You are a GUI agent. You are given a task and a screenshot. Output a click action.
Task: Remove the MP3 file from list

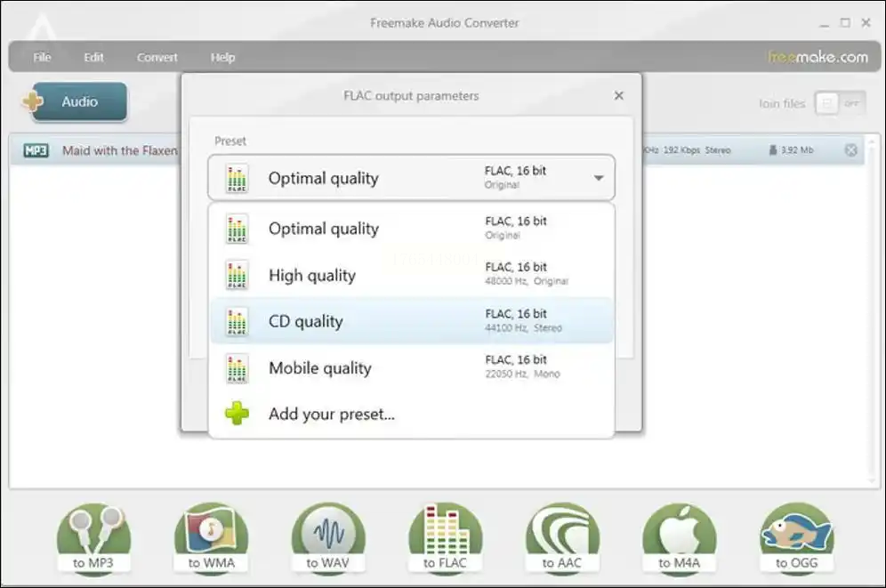coord(850,150)
